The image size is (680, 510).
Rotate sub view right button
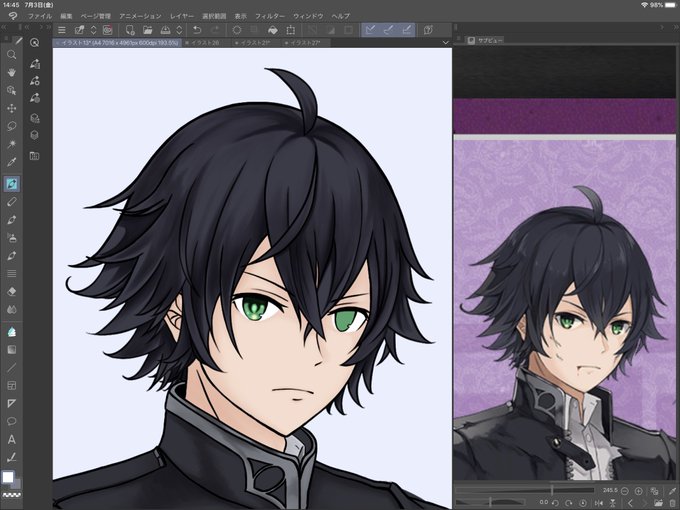[569, 503]
